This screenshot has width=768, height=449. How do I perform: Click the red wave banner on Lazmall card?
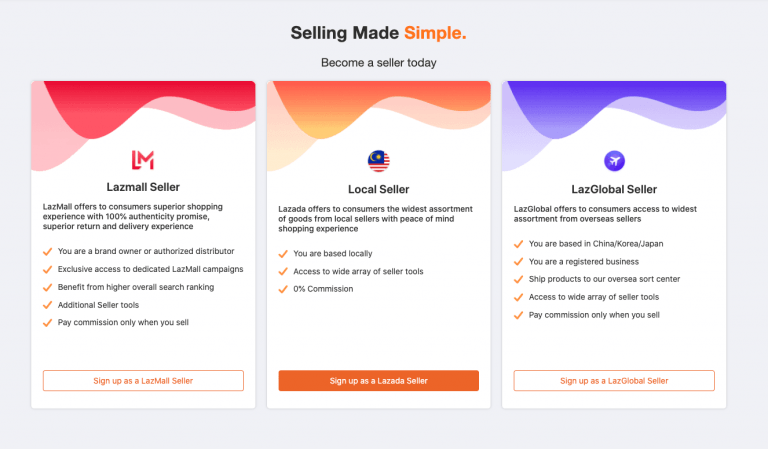pos(143,110)
